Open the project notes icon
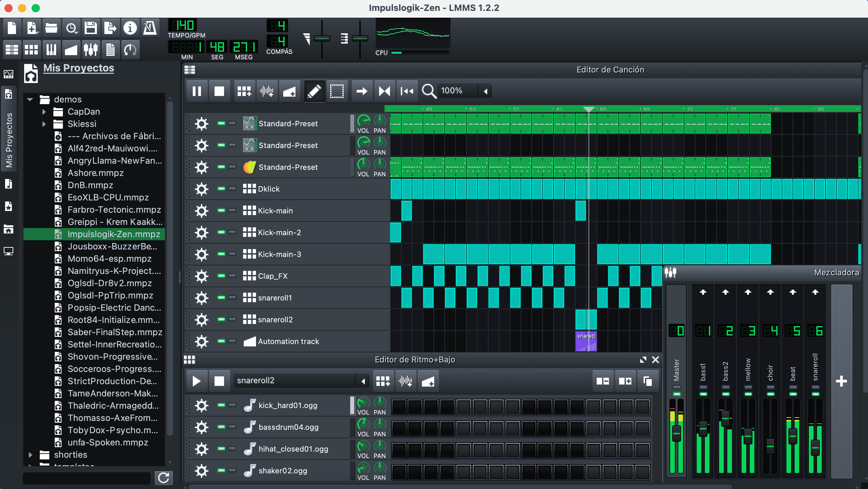The width and height of the screenshot is (868, 489). 110,49
